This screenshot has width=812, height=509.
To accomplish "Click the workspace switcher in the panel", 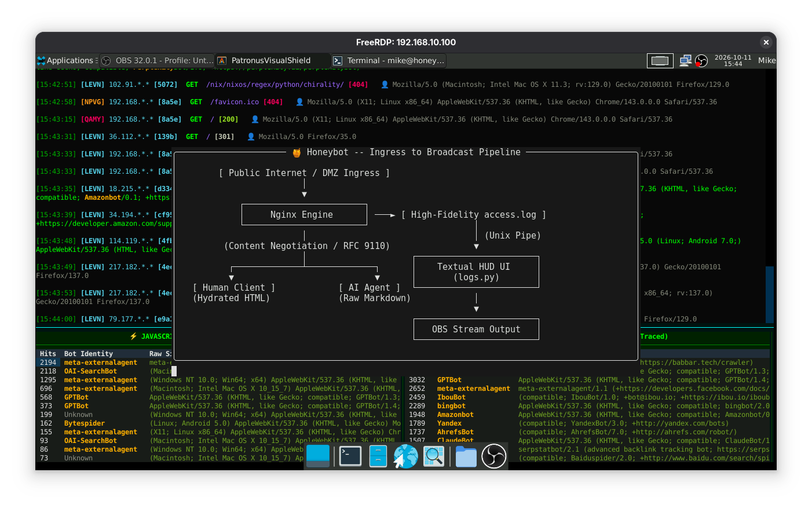I will click(660, 60).
